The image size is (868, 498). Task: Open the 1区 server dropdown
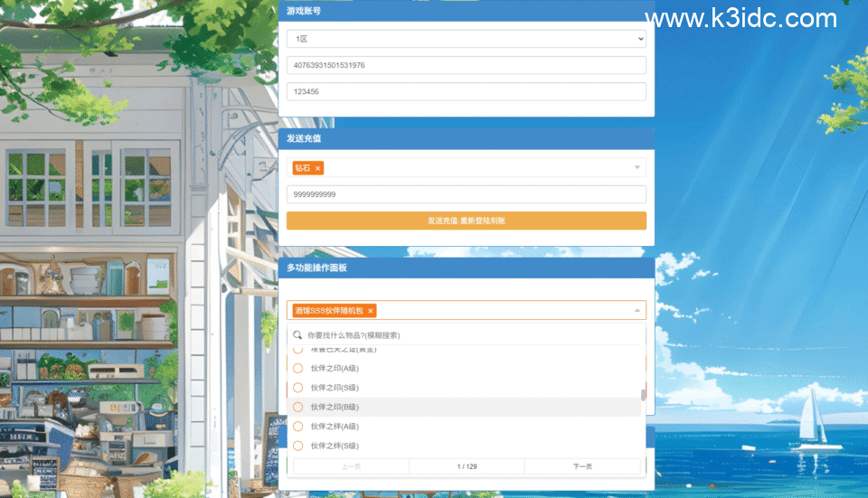point(467,39)
